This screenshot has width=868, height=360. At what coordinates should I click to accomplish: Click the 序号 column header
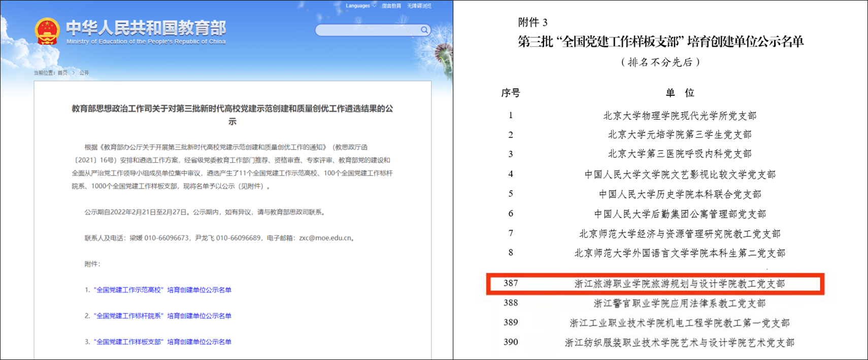(511, 93)
